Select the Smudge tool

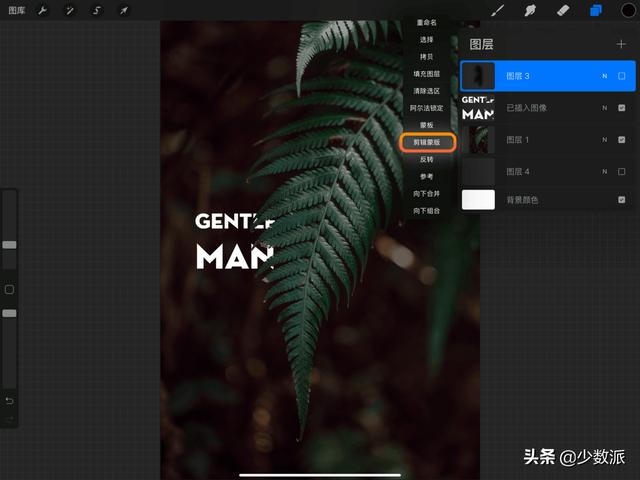(530, 10)
